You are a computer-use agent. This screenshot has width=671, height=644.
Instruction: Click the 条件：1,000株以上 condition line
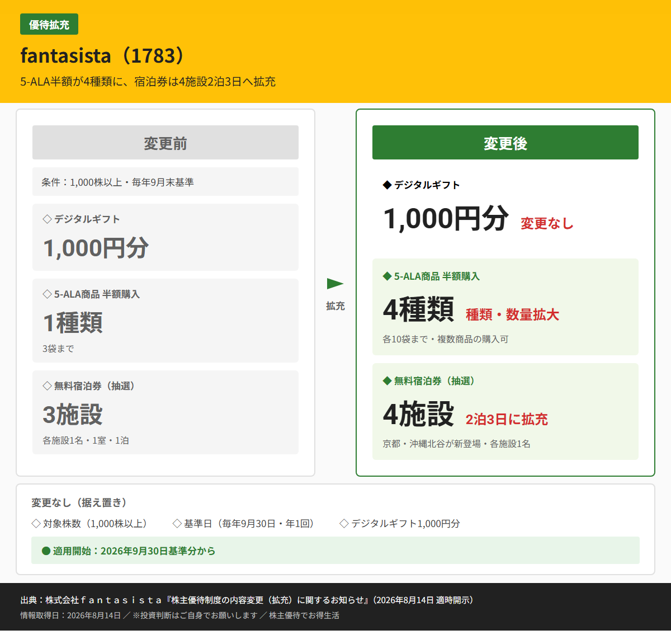[x=166, y=182]
